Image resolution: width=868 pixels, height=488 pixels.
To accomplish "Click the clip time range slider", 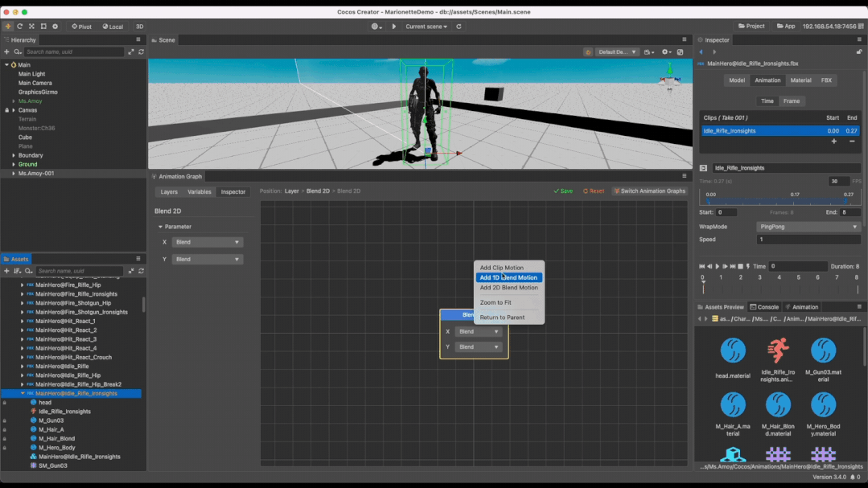I will coord(780,198).
